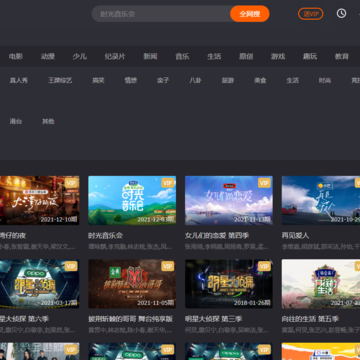Select the 生活 filter in the category row

293,80
